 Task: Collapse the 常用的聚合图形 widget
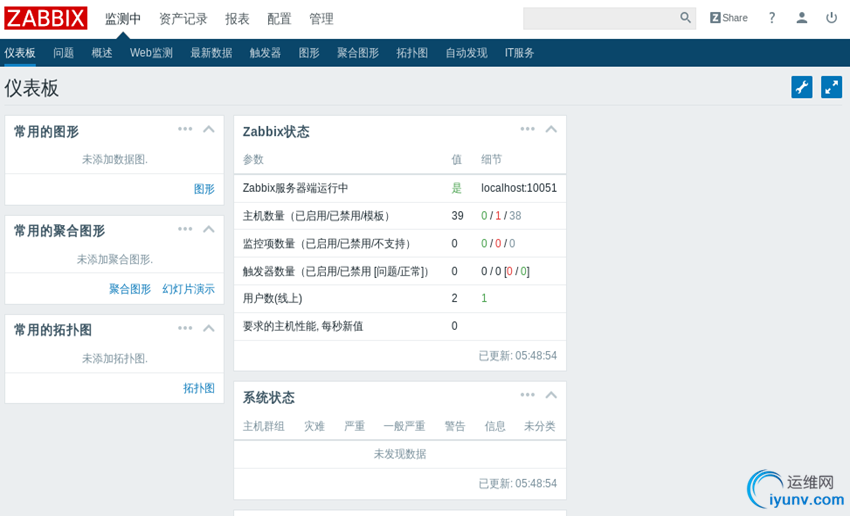[x=209, y=229]
